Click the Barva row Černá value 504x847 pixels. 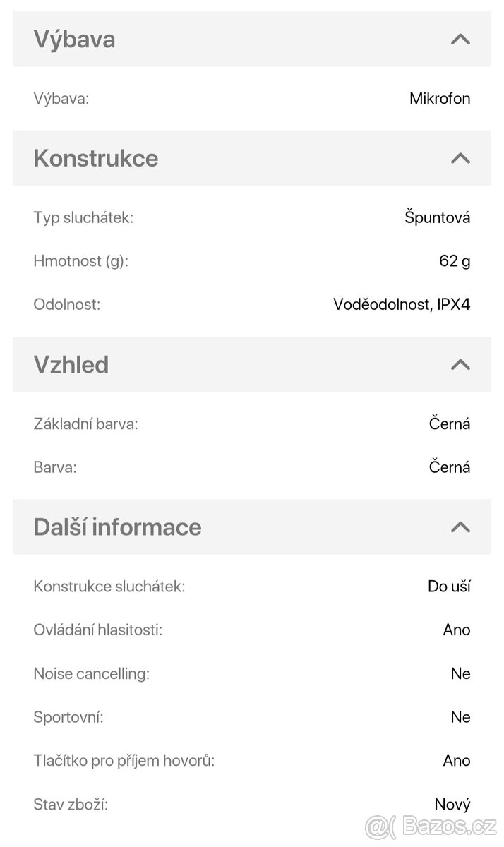pos(450,467)
